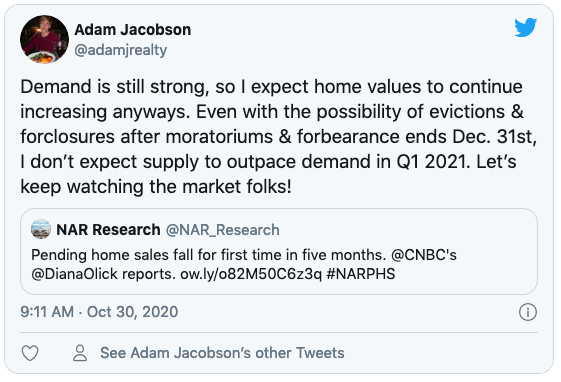
Task: Visit the @adamjrealty handle
Action: [121, 50]
